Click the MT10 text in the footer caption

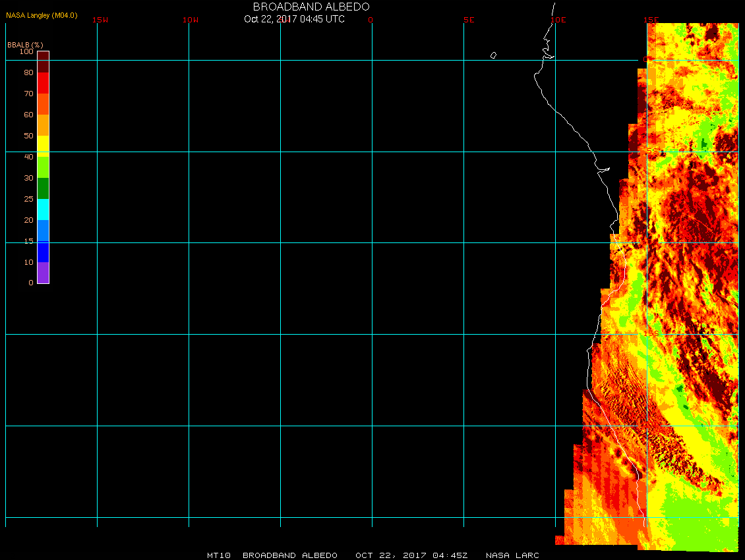coord(218,555)
